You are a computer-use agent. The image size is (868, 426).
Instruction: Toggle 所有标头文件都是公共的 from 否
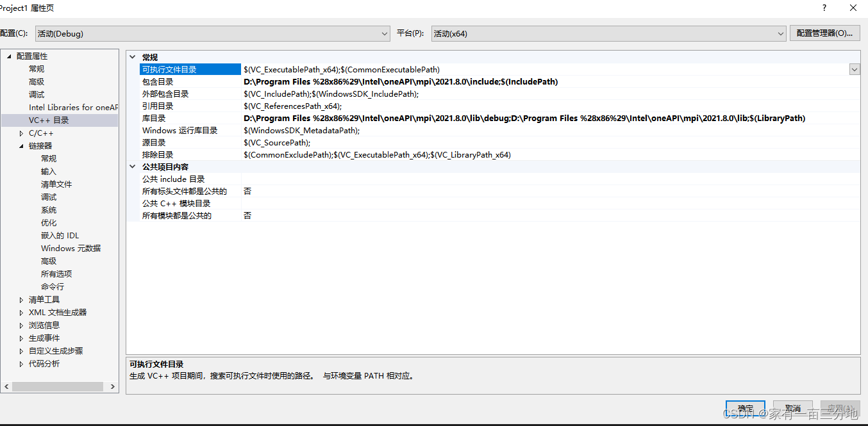tap(247, 191)
